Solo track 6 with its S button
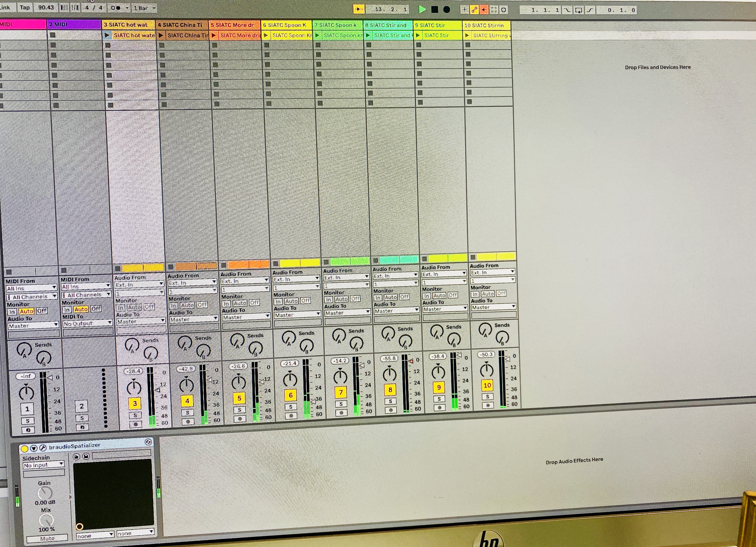Screen dimensions: 756x547 [x=291, y=407]
